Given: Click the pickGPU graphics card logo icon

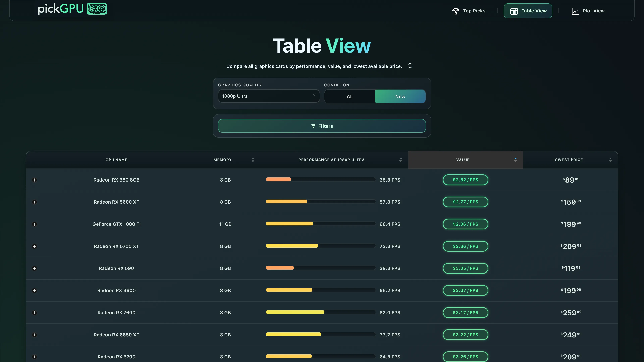Looking at the screenshot, I should (97, 9).
